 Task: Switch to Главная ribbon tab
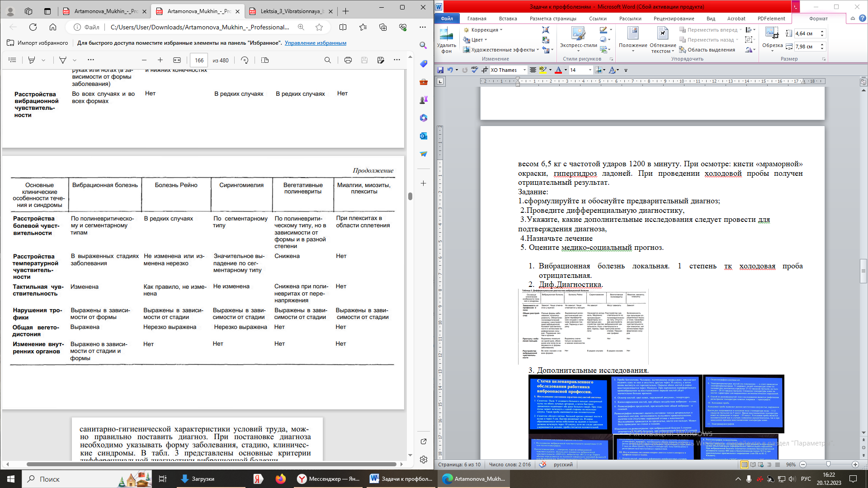click(x=476, y=19)
